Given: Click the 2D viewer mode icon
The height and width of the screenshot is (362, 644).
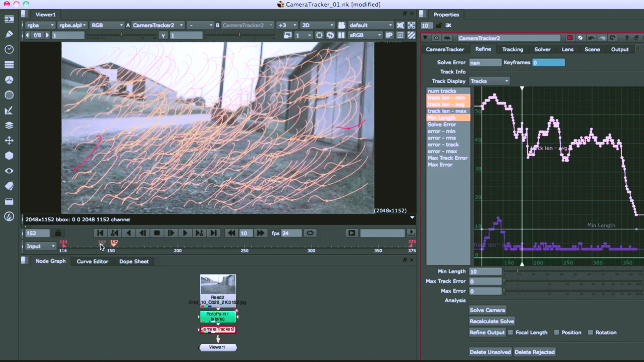Looking at the screenshot, I should [314, 25].
